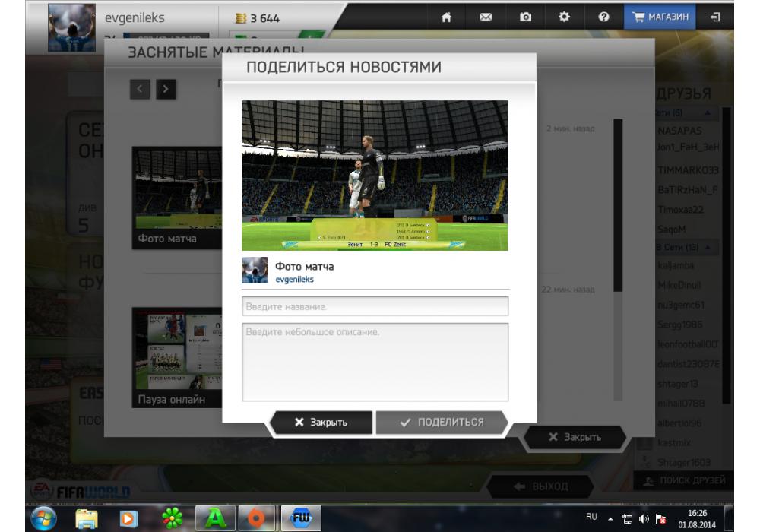The width and height of the screenshot is (760, 532).
Task: Close the captured materials window
Action: [575, 437]
